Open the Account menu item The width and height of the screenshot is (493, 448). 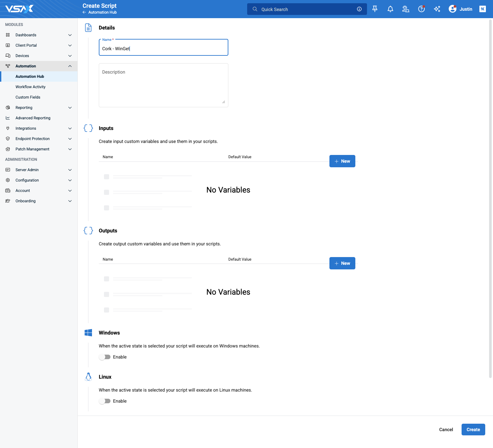39,191
